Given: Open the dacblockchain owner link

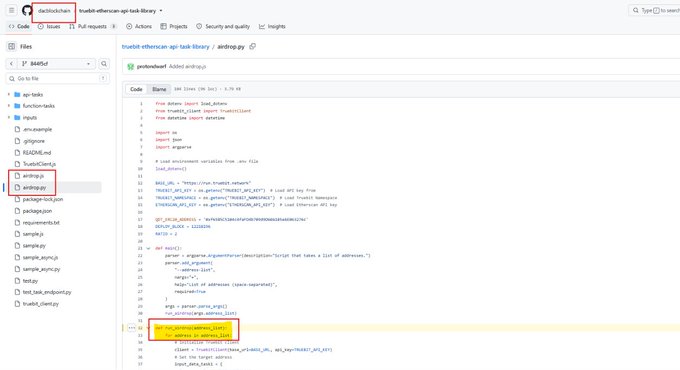Looking at the screenshot, I should [54, 11].
